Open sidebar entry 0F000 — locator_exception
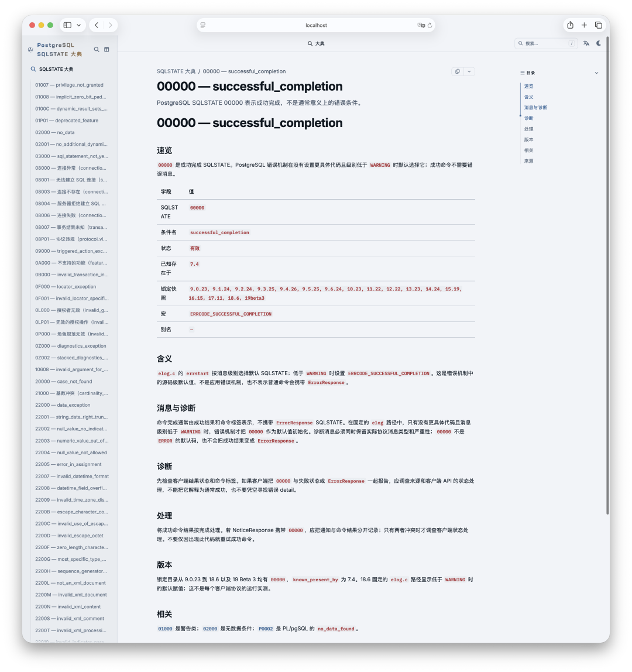The height and width of the screenshot is (672, 632). pyautogui.click(x=66, y=287)
